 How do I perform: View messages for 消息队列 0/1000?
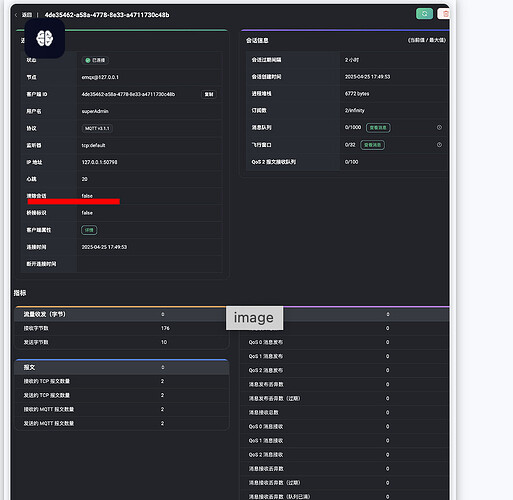coord(378,128)
